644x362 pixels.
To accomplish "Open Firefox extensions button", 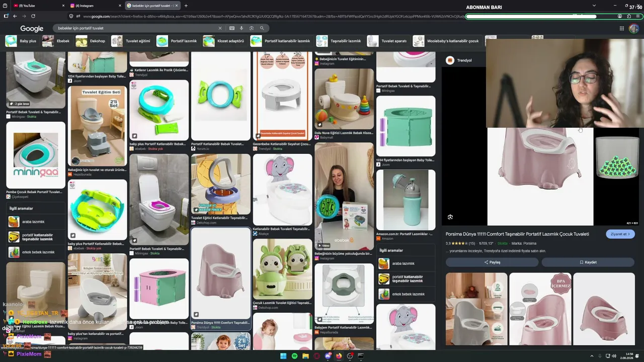I will pyautogui.click(x=629, y=16).
